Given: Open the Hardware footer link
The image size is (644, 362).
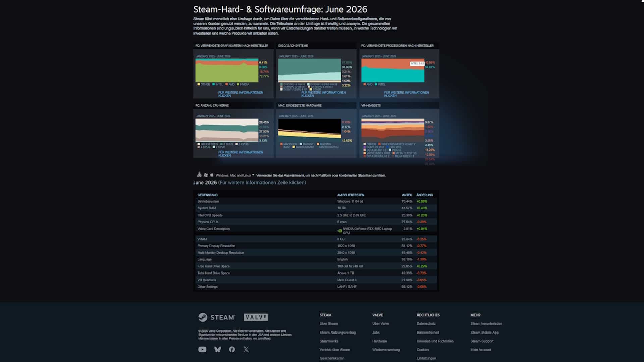Looking at the screenshot, I should 380,341.
